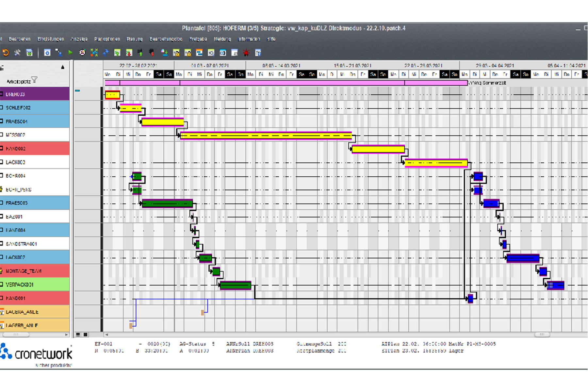
Task: Click the yellow person icon beside BOHR_PERS
Action: click(1, 189)
